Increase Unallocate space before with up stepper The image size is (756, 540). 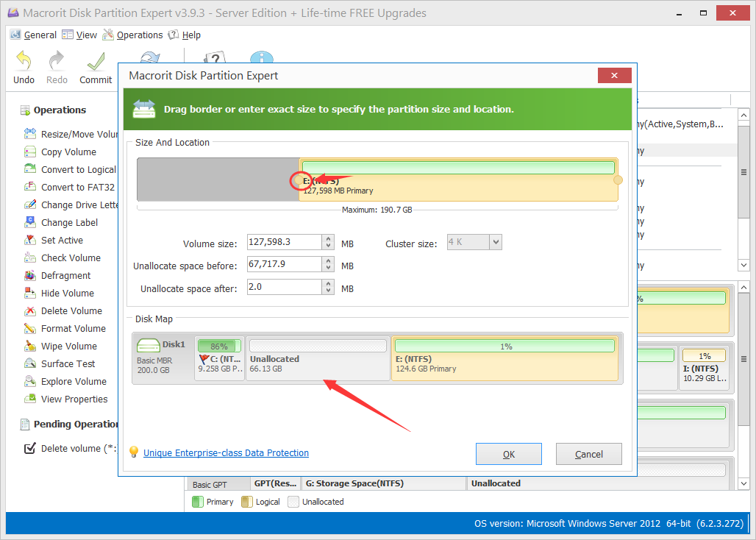328,260
